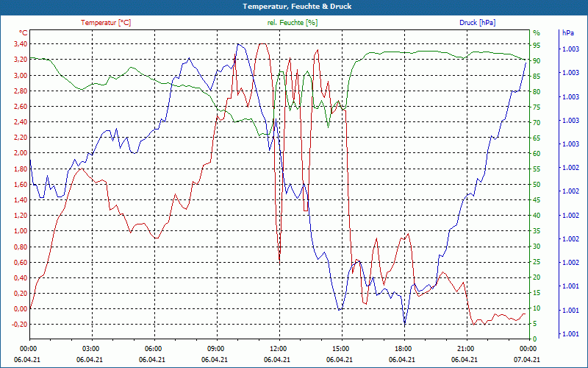The image size is (588, 368).
Task: Click the 3,00 temperature axis value
Action: (21, 76)
